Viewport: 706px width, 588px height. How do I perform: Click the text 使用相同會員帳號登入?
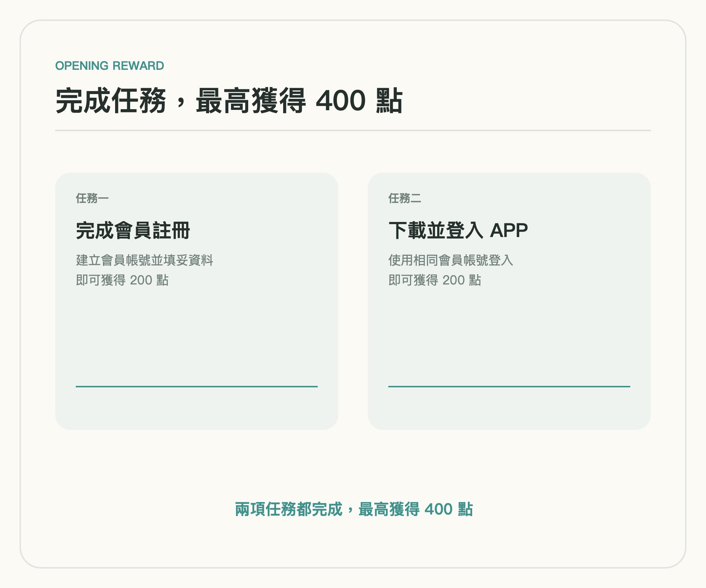(x=451, y=260)
